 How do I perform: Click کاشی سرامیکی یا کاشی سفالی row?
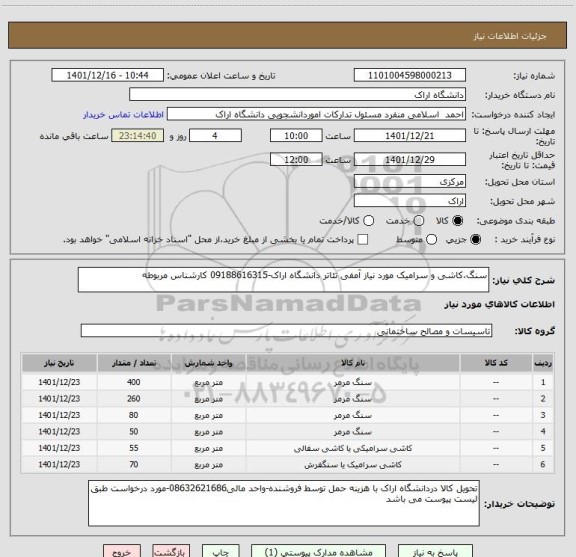[287, 448]
